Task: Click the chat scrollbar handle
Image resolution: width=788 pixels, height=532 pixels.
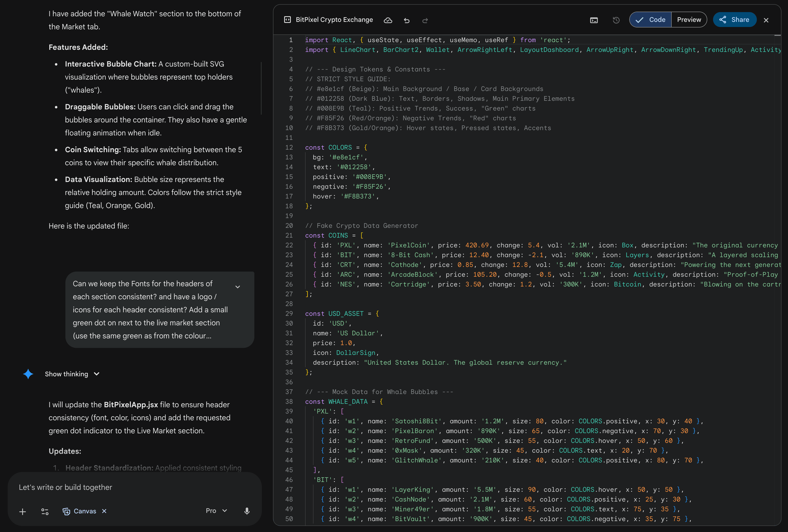Action: click(x=261, y=88)
